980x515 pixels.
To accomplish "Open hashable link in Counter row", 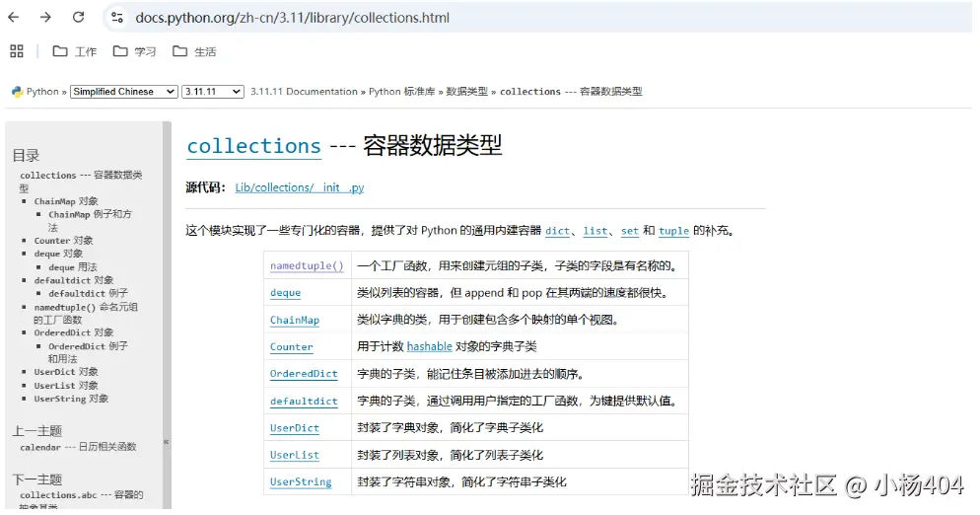I will [x=430, y=346].
